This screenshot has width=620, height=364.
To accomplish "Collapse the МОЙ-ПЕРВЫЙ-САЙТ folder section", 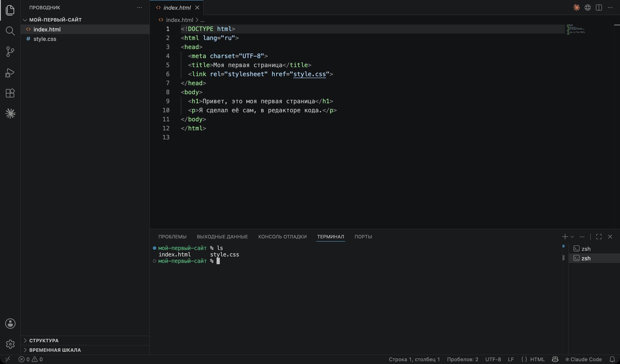I will (x=85, y=20).
